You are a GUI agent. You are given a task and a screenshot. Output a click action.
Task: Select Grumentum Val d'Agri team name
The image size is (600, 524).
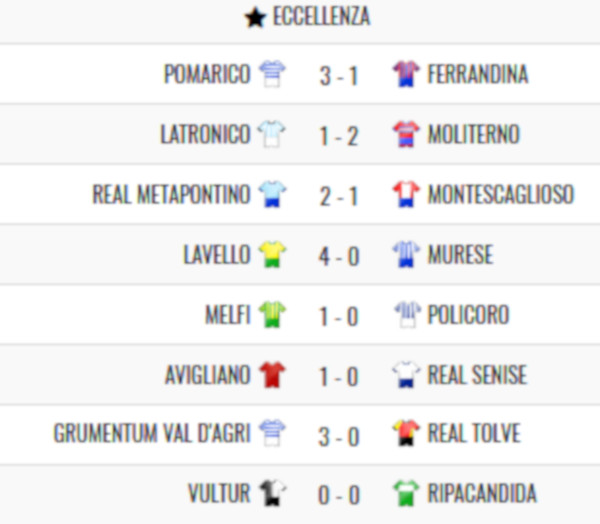pos(152,433)
